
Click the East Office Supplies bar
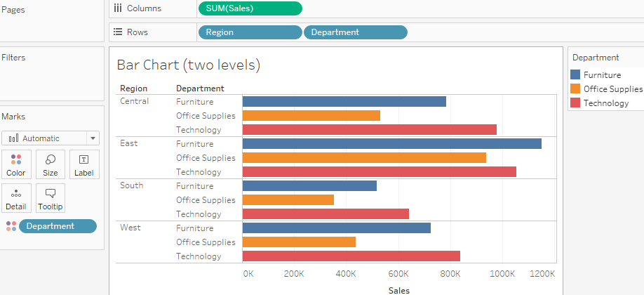364,157
